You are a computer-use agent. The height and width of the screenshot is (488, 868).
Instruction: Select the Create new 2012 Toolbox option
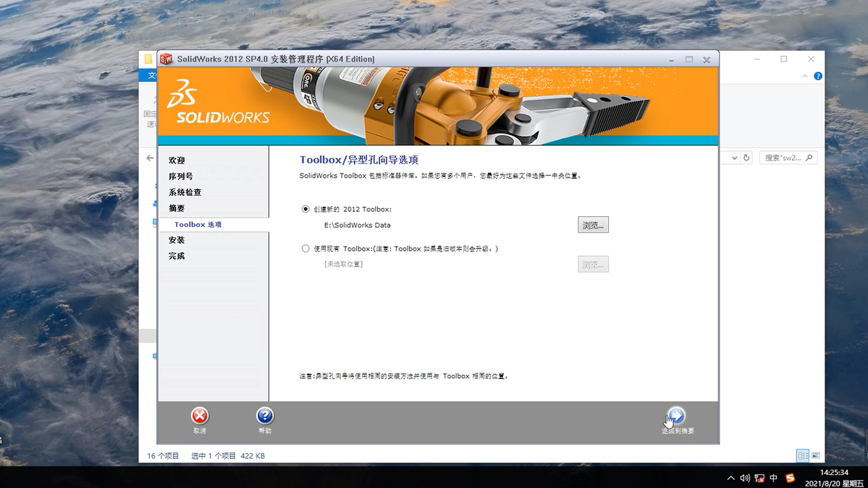pos(306,209)
